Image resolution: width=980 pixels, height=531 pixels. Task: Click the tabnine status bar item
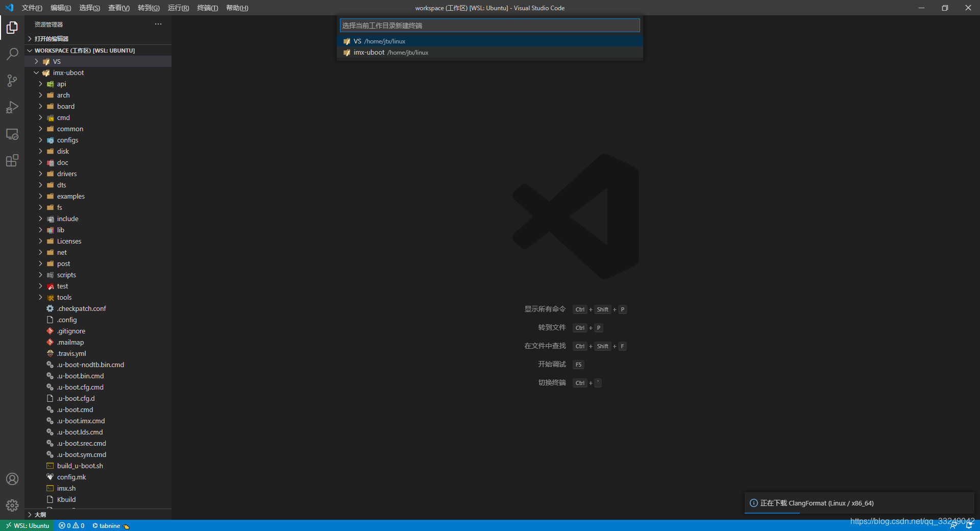click(x=110, y=525)
